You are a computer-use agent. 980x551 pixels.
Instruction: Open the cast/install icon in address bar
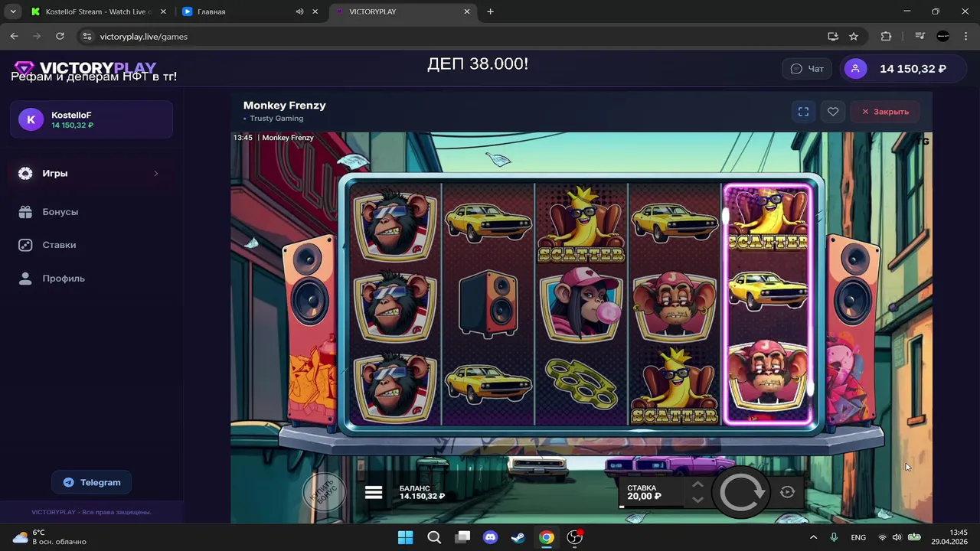coord(833,36)
